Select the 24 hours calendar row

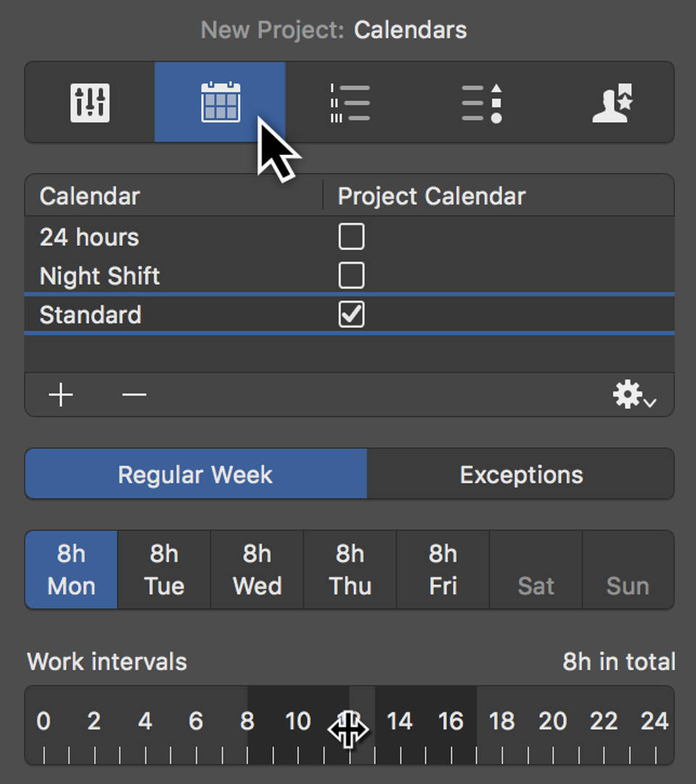145,236
